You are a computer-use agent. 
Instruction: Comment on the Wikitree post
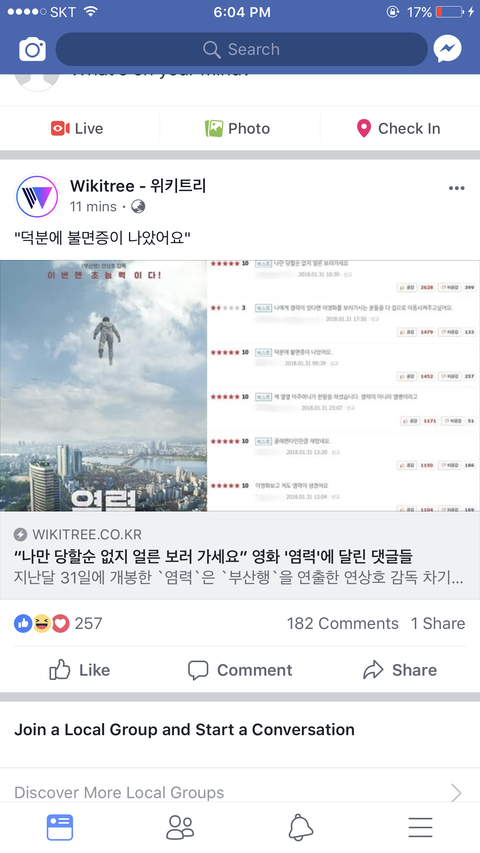point(240,670)
